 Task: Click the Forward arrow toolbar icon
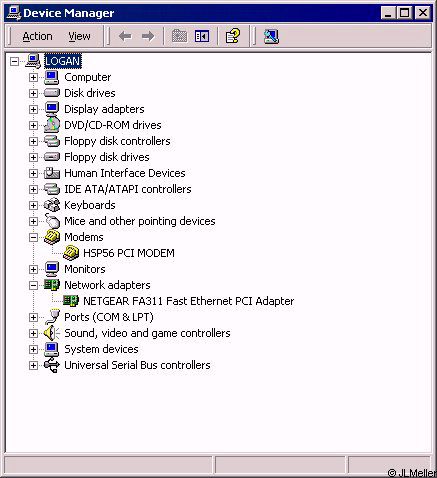(x=148, y=36)
